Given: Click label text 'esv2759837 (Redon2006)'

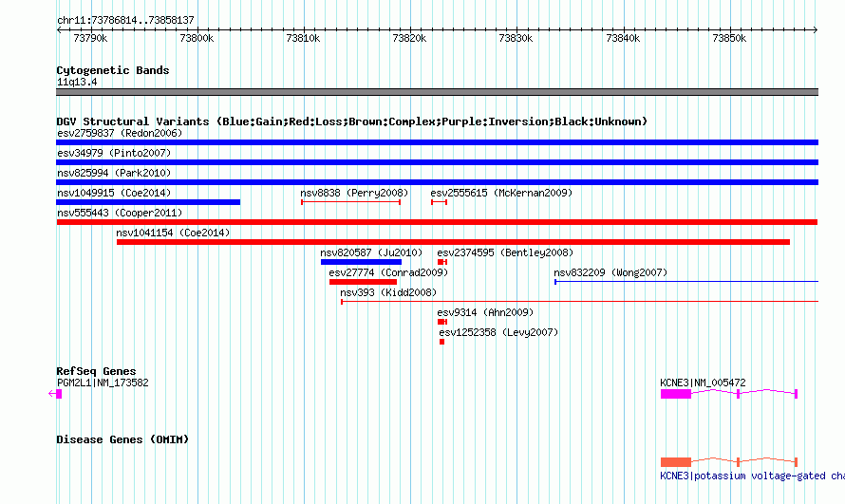Looking at the screenshot, I should 120,133.
